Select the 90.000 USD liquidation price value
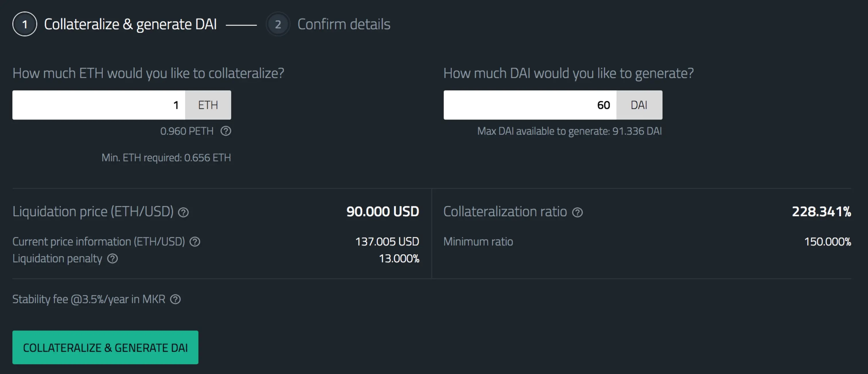868x374 pixels. (x=383, y=211)
